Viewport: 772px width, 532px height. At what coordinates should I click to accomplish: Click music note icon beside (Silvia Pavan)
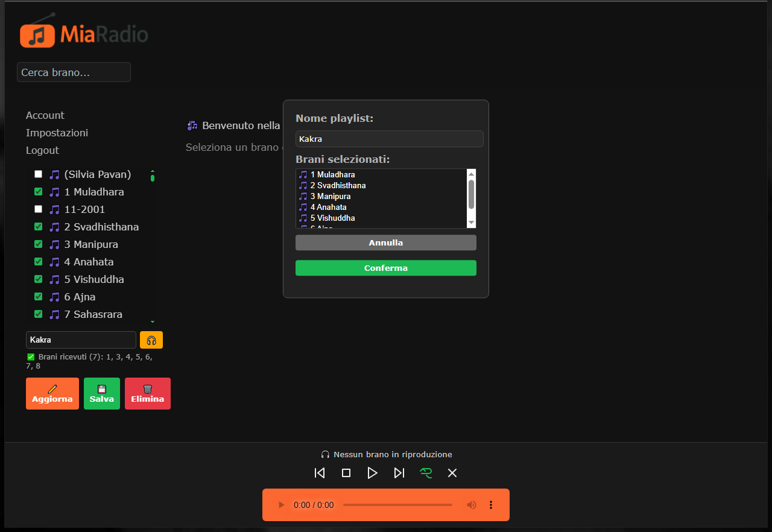pyautogui.click(x=55, y=174)
